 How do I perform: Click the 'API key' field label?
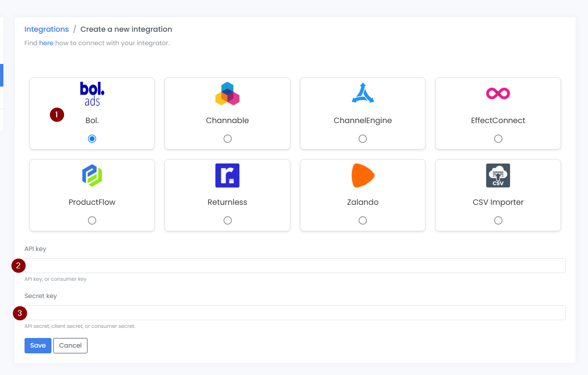35,249
